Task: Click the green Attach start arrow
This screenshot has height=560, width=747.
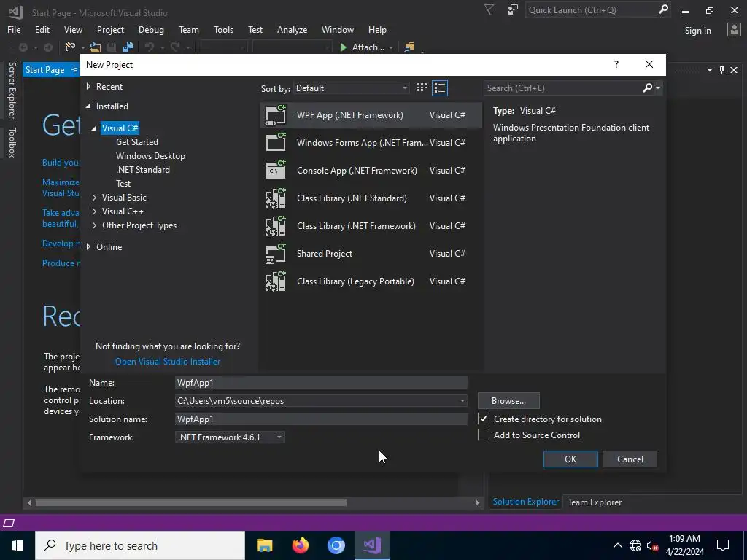Action: click(x=343, y=47)
